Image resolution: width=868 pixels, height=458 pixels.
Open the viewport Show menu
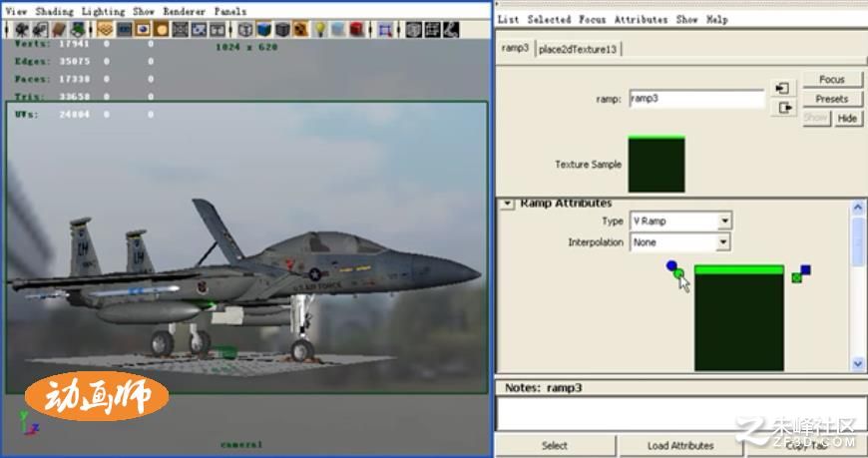[x=144, y=11]
